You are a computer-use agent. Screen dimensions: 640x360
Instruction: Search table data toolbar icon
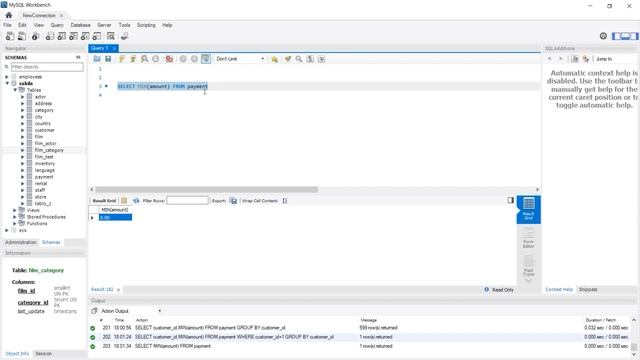(x=111, y=36)
